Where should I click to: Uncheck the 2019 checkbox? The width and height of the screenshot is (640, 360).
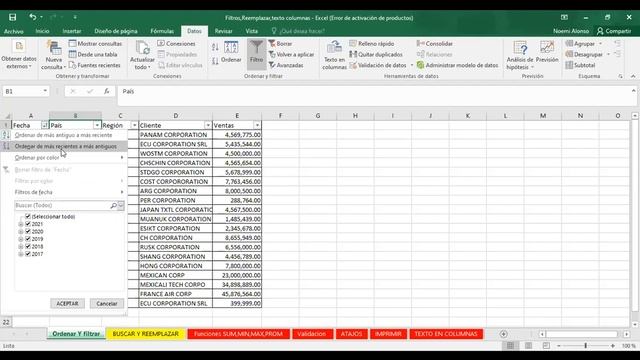click(x=28, y=239)
